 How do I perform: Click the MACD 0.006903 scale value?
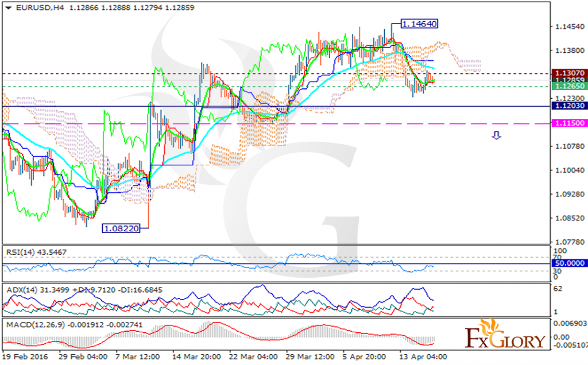click(570, 323)
